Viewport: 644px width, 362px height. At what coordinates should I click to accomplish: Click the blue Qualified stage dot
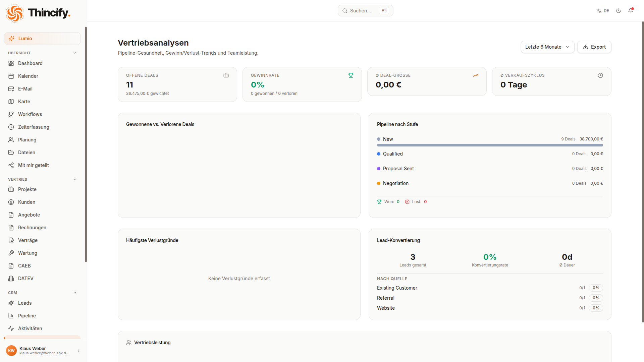pyautogui.click(x=379, y=154)
